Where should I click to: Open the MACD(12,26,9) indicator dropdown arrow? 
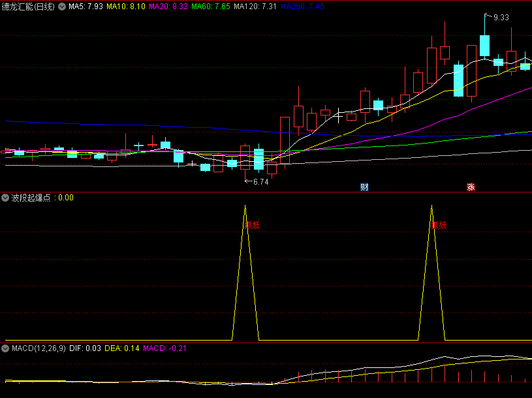[5, 348]
